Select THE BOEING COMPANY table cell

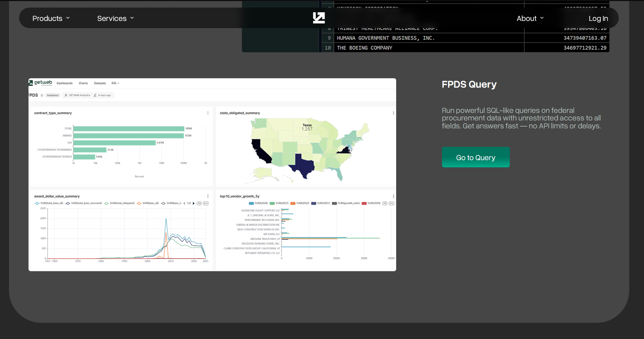point(364,48)
